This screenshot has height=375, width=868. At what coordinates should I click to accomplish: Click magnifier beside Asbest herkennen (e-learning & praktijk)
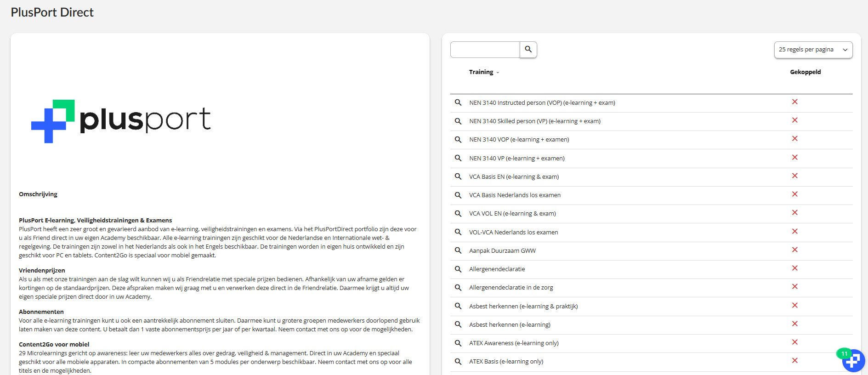(458, 306)
